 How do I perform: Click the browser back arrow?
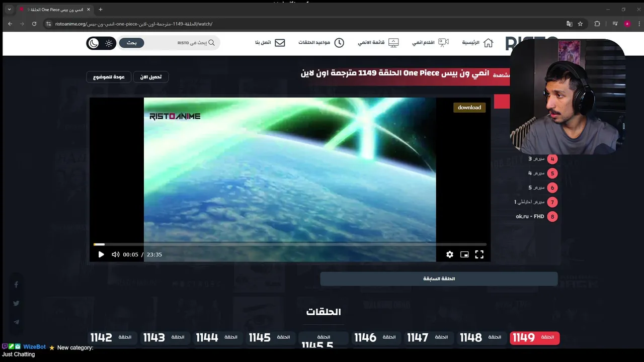(10, 24)
